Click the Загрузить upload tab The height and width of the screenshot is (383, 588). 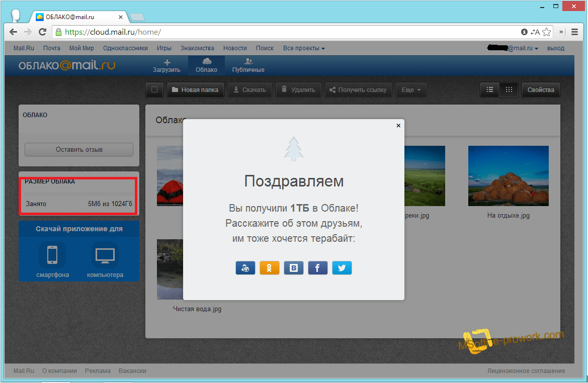click(x=166, y=66)
